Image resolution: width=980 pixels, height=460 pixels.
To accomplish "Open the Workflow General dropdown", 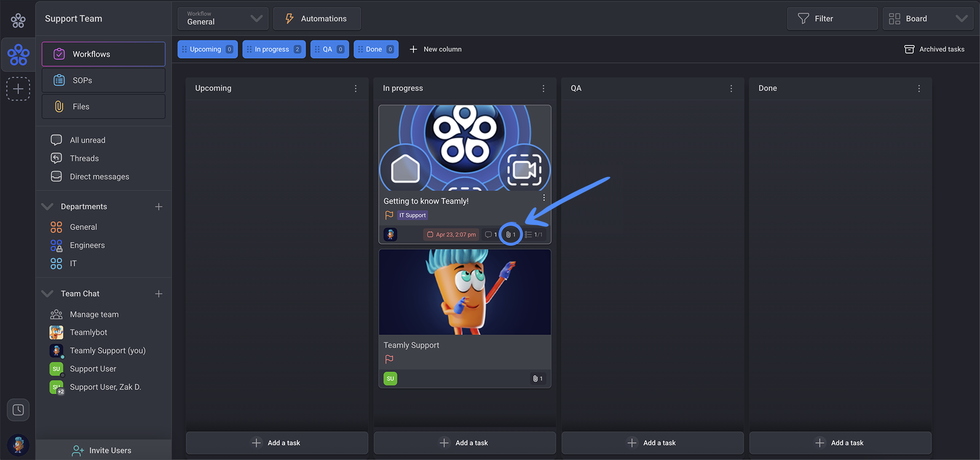I will [x=223, y=19].
